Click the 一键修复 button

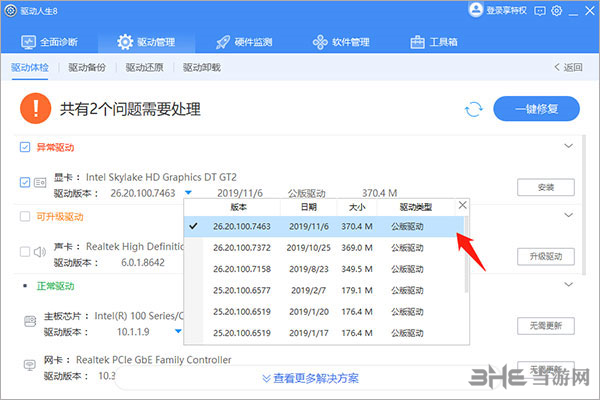[x=536, y=109]
